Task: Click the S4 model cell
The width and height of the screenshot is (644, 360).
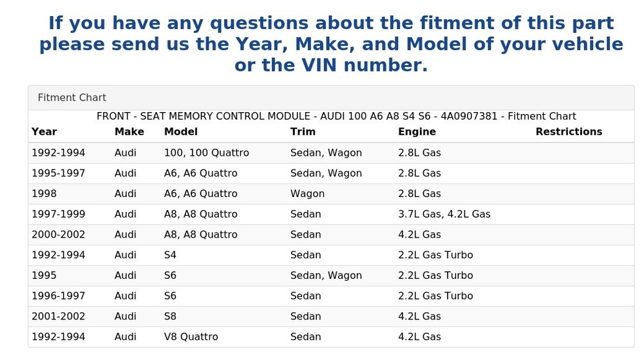Action: [170, 255]
